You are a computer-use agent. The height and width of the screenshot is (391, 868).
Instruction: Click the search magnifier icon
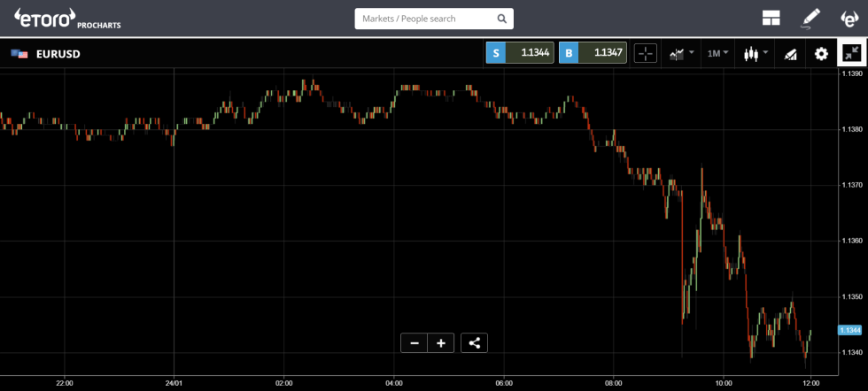[501, 19]
